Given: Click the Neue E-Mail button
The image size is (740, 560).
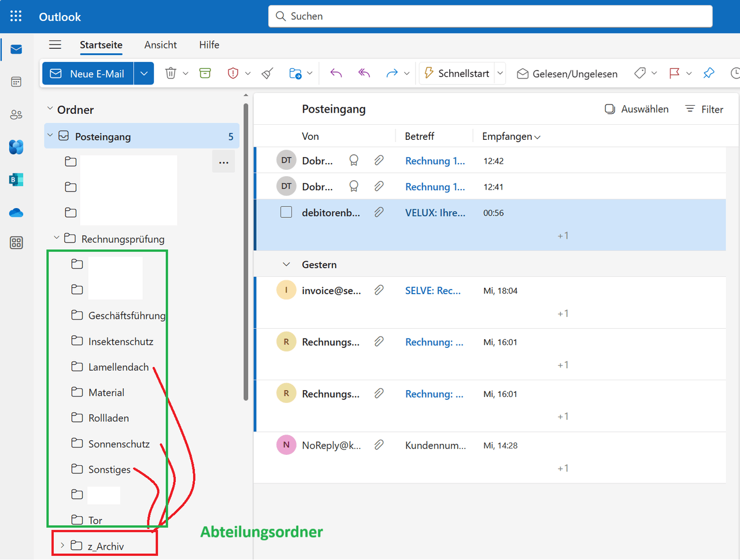Looking at the screenshot, I should coord(88,73).
